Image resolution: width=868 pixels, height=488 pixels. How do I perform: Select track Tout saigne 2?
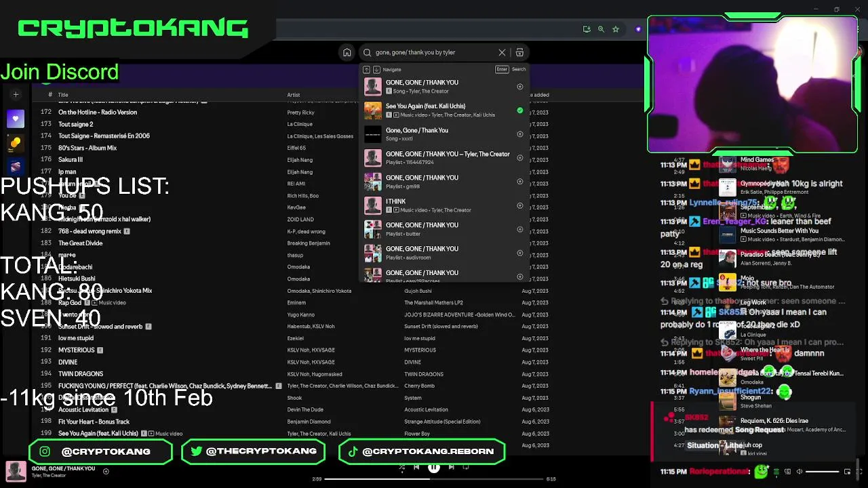pos(76,124)
